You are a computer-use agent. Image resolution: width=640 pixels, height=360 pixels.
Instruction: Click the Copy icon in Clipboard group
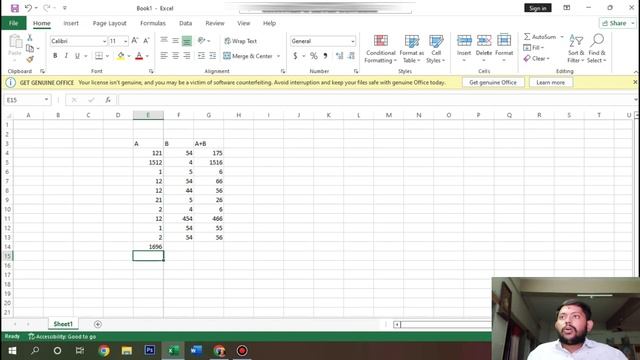point(30,48)
